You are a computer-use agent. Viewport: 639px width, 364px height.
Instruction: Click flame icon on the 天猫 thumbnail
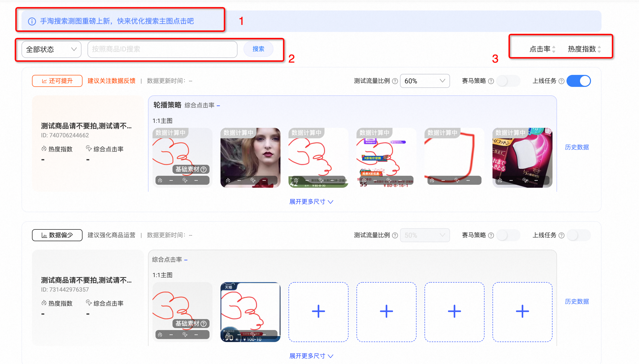(x=228, y=335)
